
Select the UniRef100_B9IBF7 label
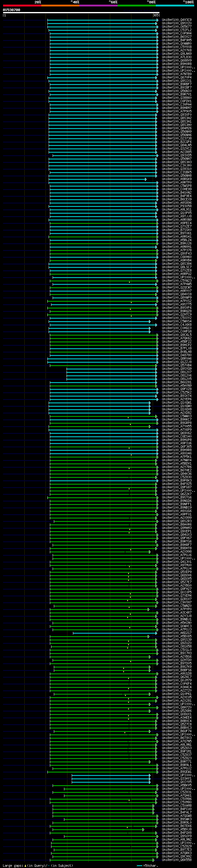[x=176, y=88]
